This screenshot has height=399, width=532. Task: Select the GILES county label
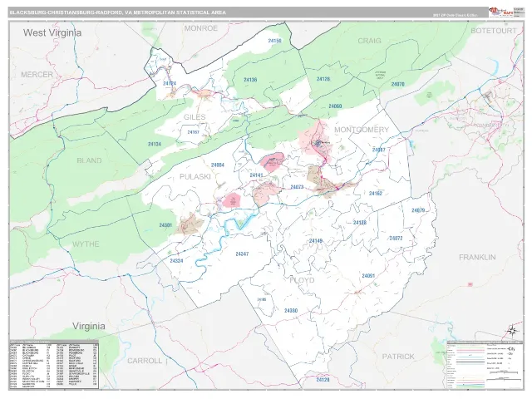(x=195, y=117)
